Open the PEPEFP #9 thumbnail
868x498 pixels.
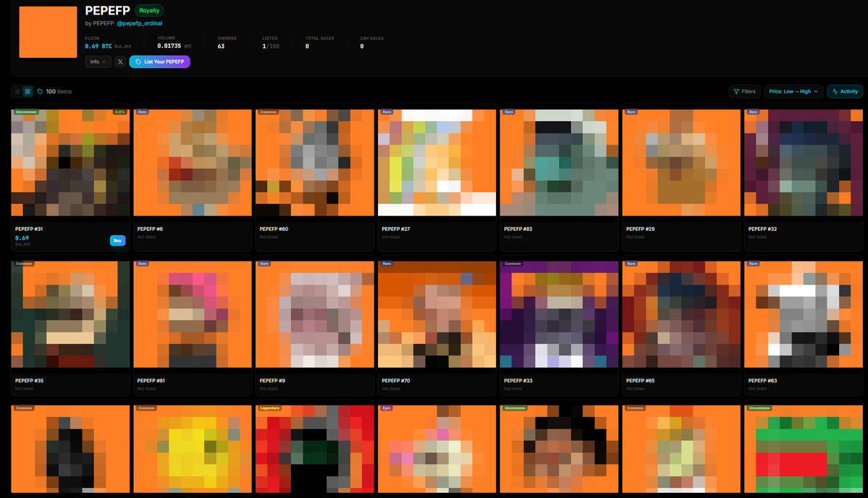coord(314,314)
